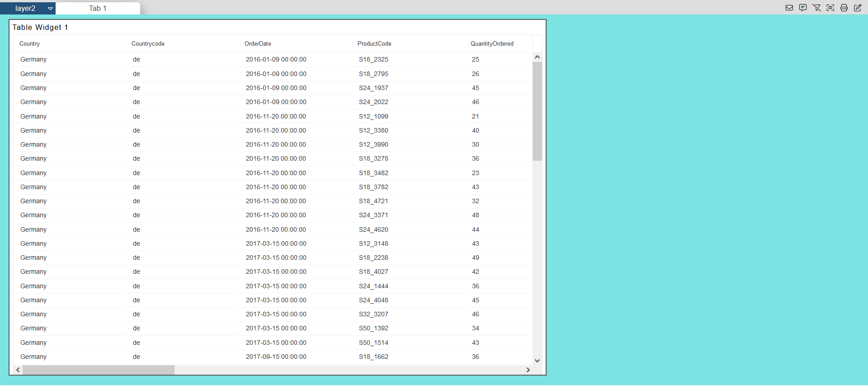This screenshot has height=386, width=868.
Task: Click the S32_3207 product code
Action: coord(373,314)
